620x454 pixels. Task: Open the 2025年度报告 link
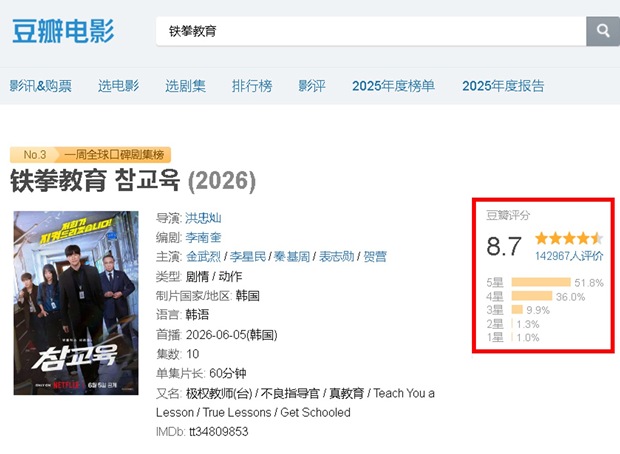click(503, 86)
